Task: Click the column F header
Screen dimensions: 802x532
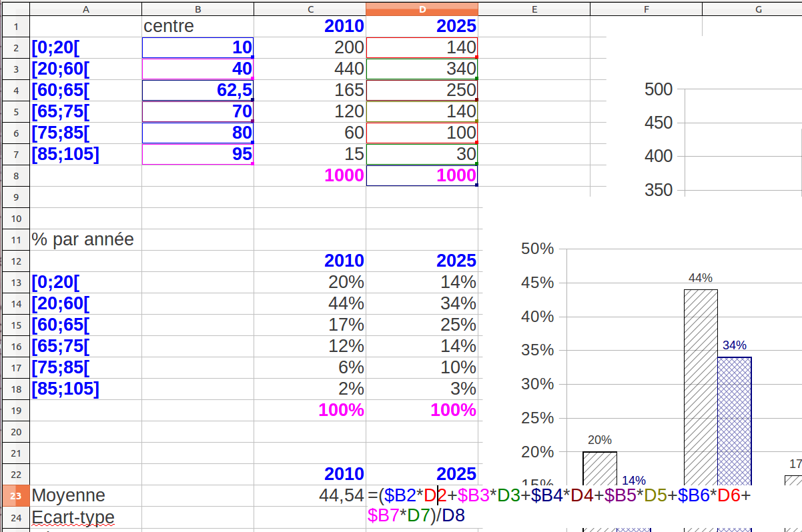Action: 646,9
